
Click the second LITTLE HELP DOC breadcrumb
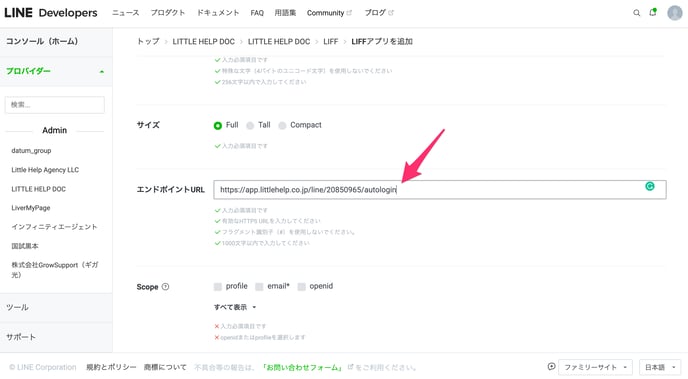coord(279,41)
